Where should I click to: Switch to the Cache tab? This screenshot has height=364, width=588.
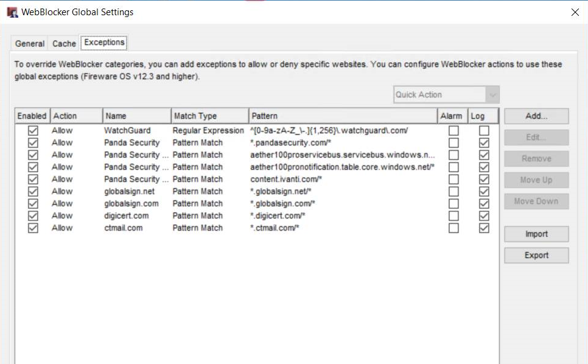tap(64, 43)
